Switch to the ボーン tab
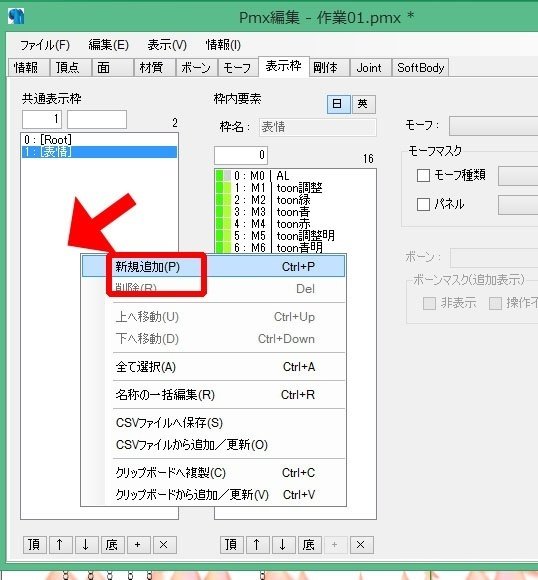The image size is (538, 580). [196, 68]
